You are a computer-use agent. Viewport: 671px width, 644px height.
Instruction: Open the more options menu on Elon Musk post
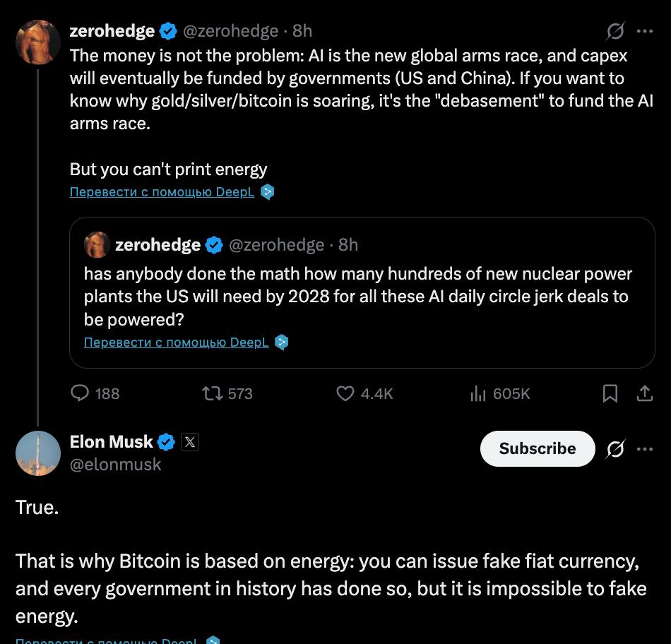(x=645, y=449)
